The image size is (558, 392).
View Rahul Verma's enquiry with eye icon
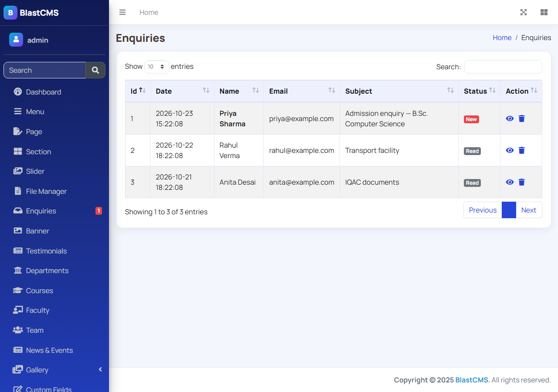click(x=510, y=150)
